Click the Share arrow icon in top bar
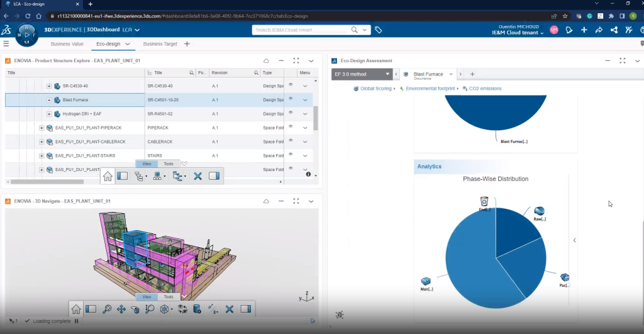 click(x=599, y=30)
